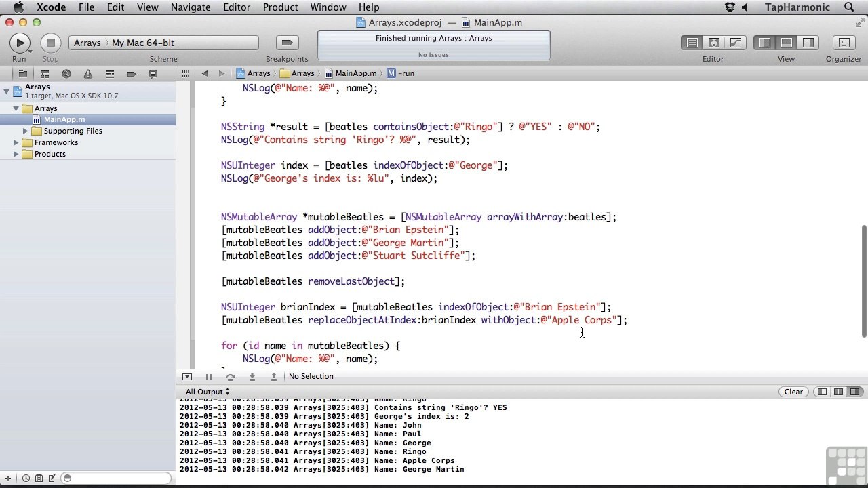Show only files with unsaved changes
This screenshot has height=488, width=868.
click(x=52, y=479)
